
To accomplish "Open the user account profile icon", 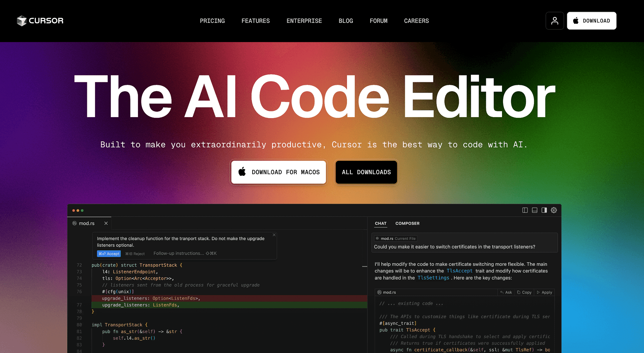I will 554,21.
